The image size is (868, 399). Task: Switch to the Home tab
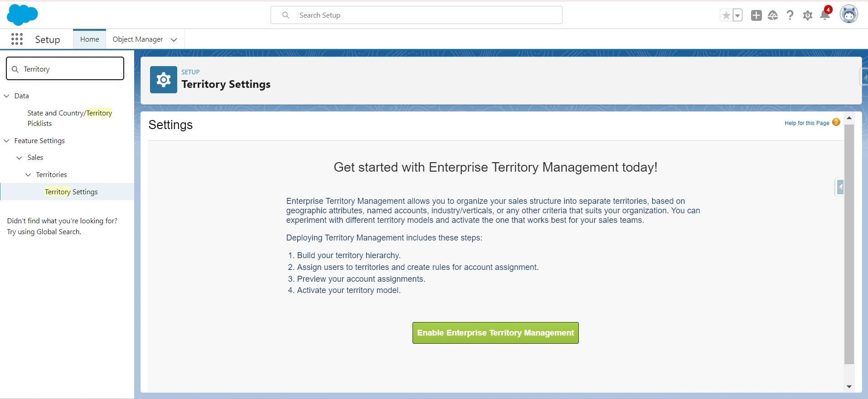point(89,39)
